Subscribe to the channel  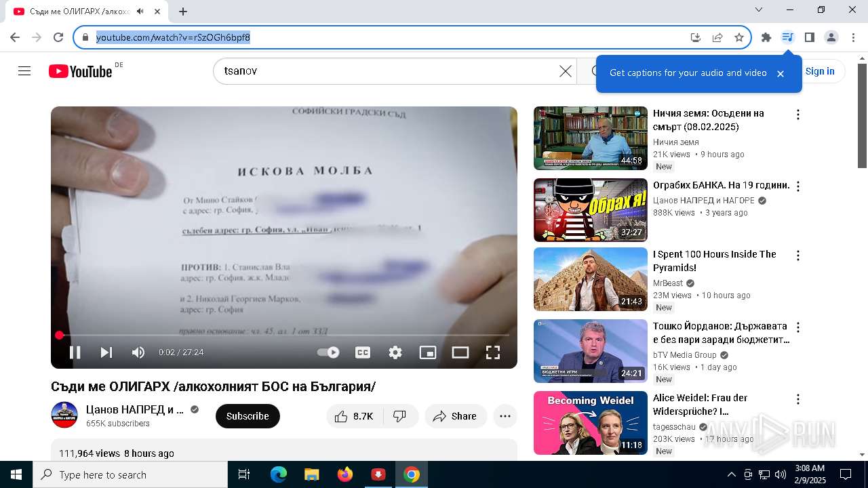[x=248, y=416]
